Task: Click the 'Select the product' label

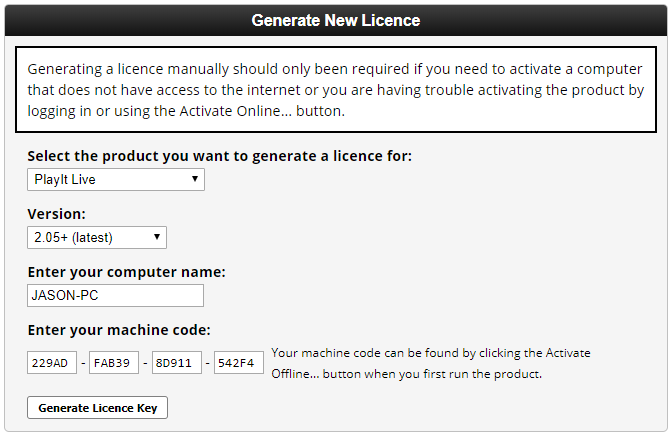Action: pyautogui.click(x=219, y=156)
